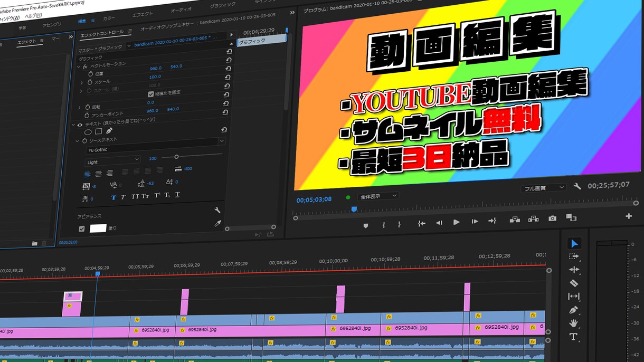Click the Lift button
Screen dimensions: 644x362
(515, 220)
